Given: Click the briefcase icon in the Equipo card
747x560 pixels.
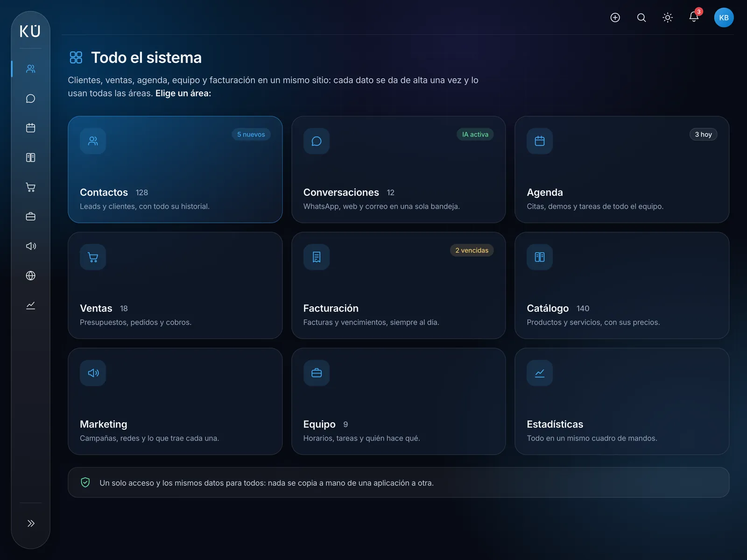Looking at the screenshot, I should pyautogui.click(x=317, y=373).
